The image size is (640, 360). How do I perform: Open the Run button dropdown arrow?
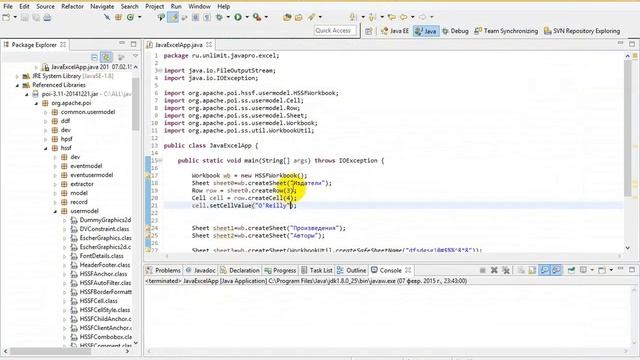(x=247, y=17)
